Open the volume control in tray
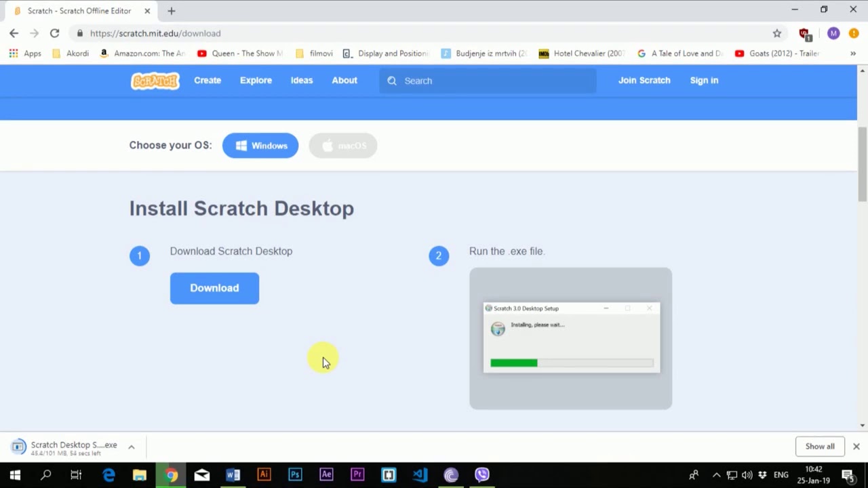 (747, 475)
